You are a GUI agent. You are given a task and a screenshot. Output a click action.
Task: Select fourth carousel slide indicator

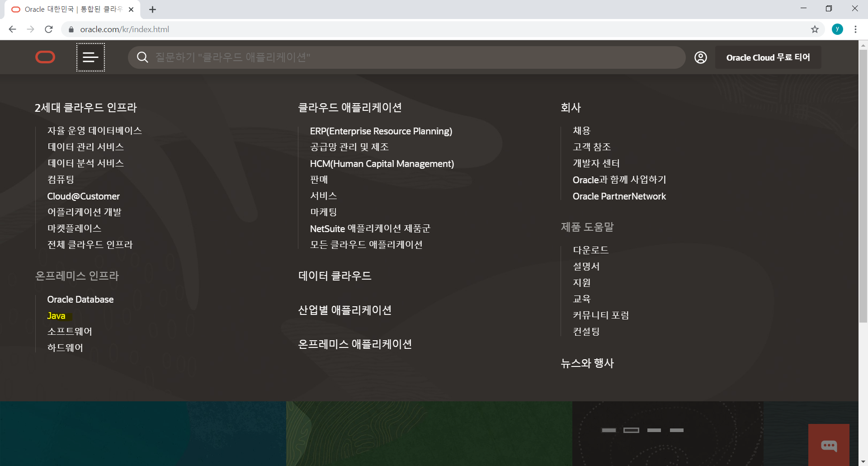[676, 430]
